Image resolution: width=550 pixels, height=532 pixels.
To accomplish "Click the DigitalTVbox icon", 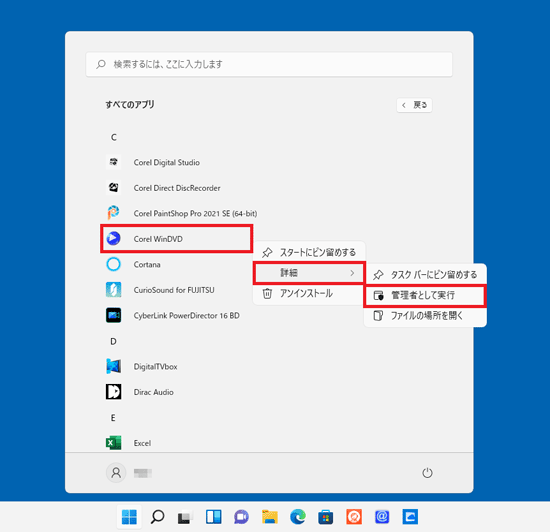I will coord(113,366).
